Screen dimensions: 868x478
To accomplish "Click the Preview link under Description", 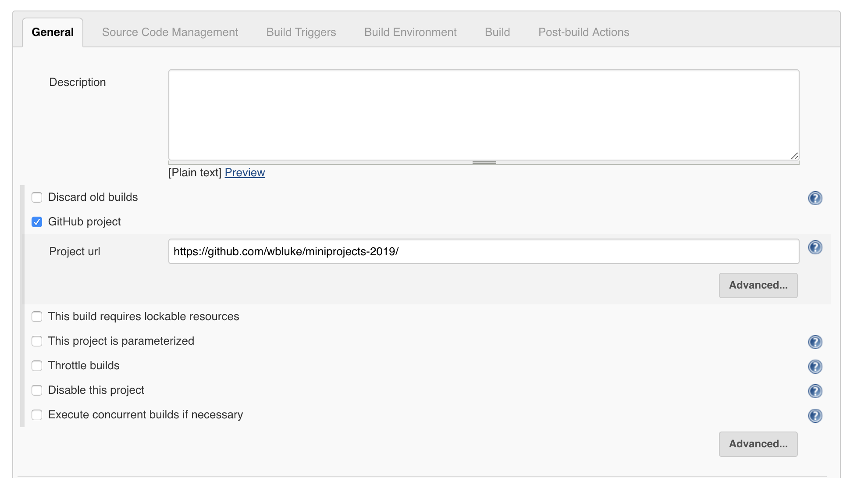I will click(x=245, y=173).
